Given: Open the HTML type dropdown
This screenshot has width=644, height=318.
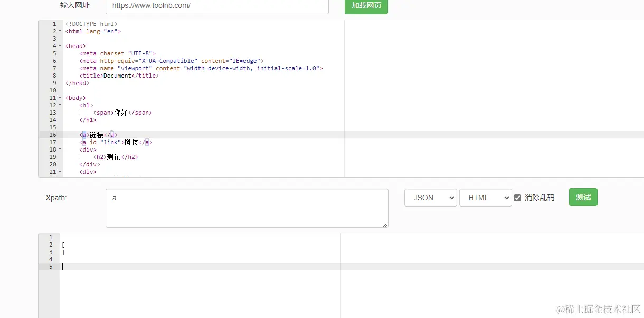Looking at the screenshot, I should (x=486, y=198).
